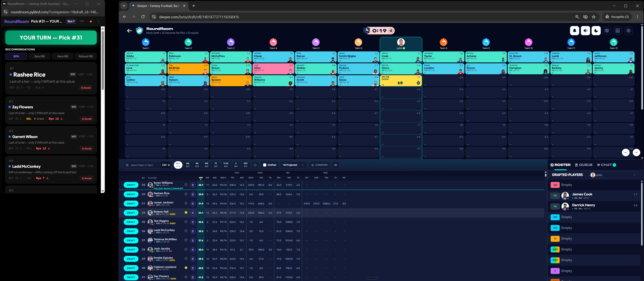Collapse draft board with the up chevron button
Image resolution: width=644 pixels, height=281 pixels.
tap(626, 152)
